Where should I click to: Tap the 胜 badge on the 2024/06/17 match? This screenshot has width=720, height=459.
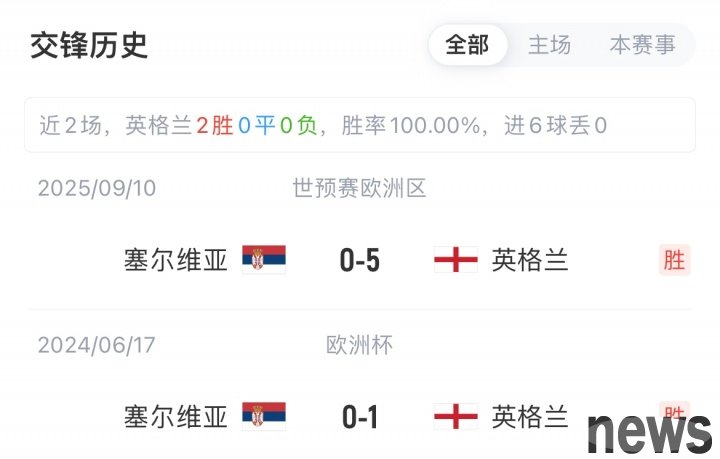pyautogui.click(x=673, y=411)
